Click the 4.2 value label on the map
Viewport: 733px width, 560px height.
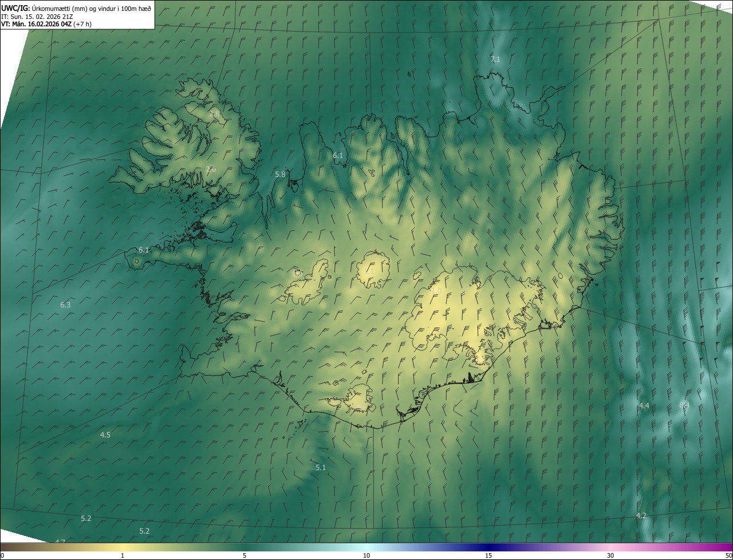641,516
